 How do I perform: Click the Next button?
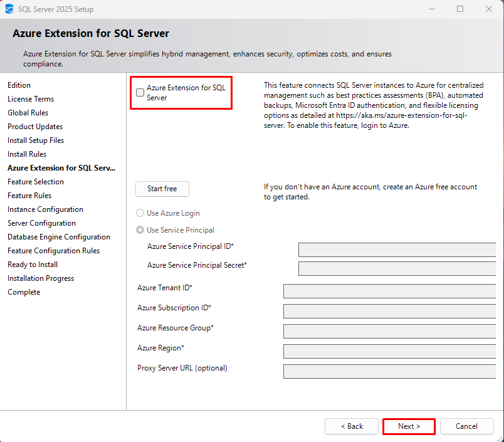(x=409, y=426)
